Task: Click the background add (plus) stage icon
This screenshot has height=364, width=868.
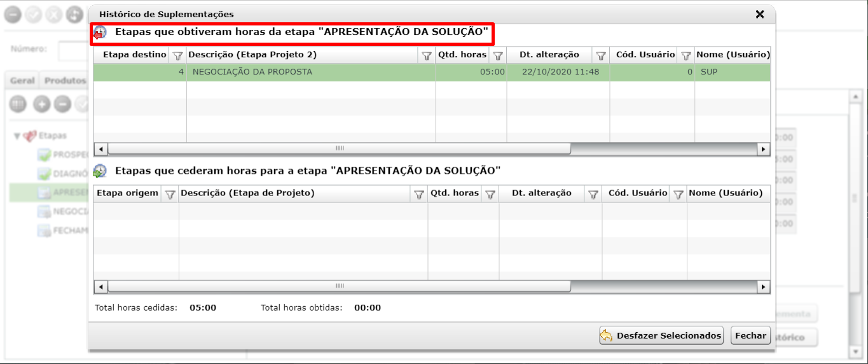Action: [42, 104]
